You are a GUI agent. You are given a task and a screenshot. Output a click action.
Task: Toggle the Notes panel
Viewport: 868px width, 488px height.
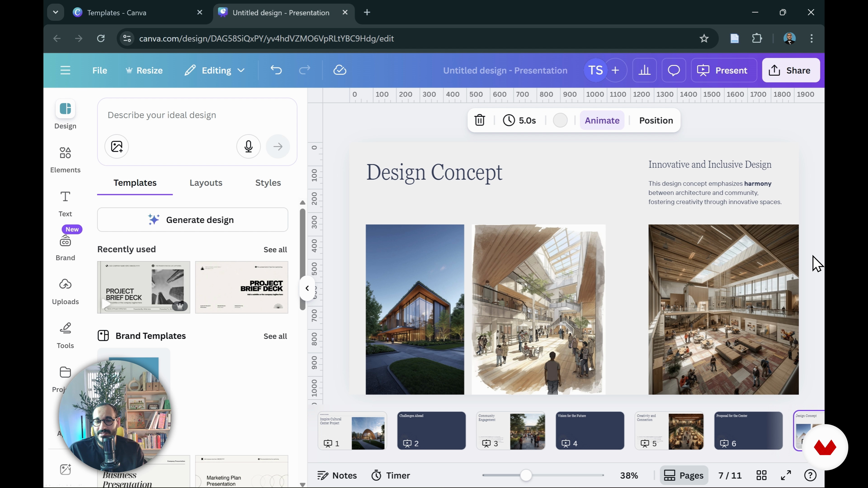tap(337, 475)
